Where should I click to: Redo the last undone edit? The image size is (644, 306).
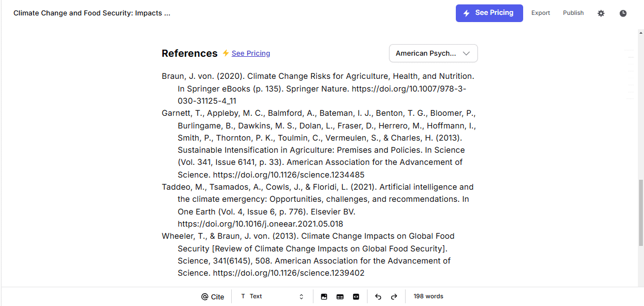[394, 297]
